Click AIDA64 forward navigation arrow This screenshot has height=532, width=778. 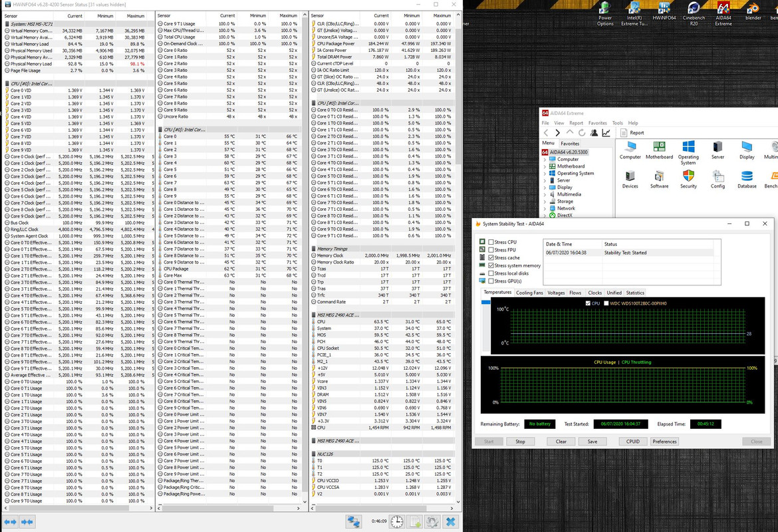(x=558, y=132)
